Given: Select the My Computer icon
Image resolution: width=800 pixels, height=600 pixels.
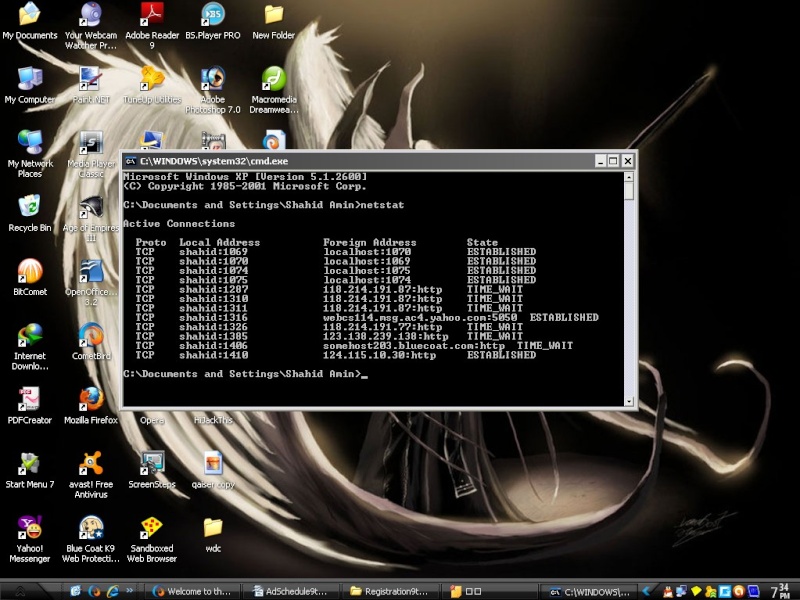Looking at the screenshot, I should (x=30, y=85).
